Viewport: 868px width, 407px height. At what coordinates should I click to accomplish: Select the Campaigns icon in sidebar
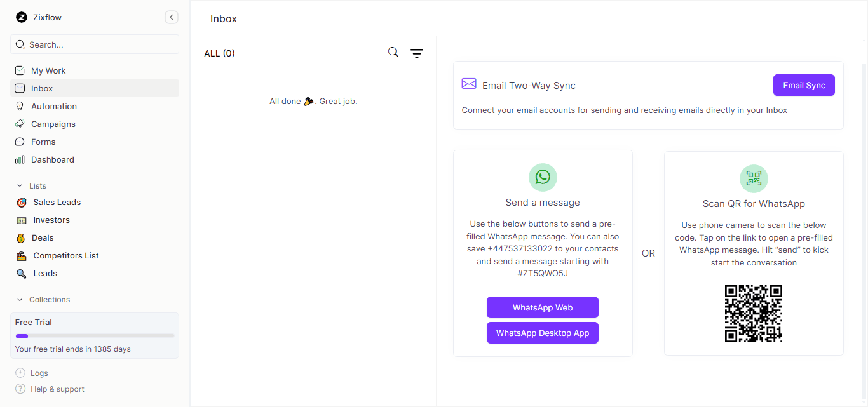tap(21, 124)
